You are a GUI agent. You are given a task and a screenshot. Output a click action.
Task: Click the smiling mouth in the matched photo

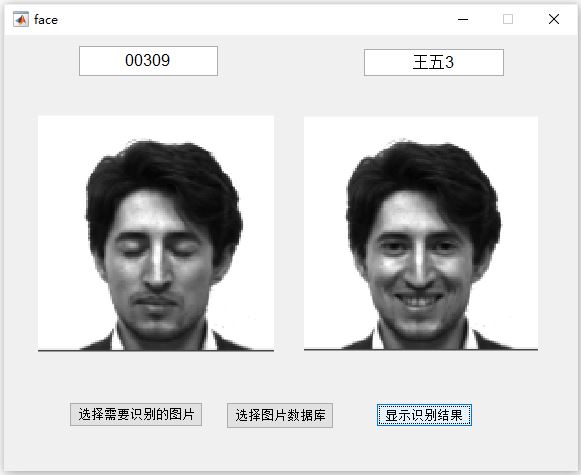(419, 299)
